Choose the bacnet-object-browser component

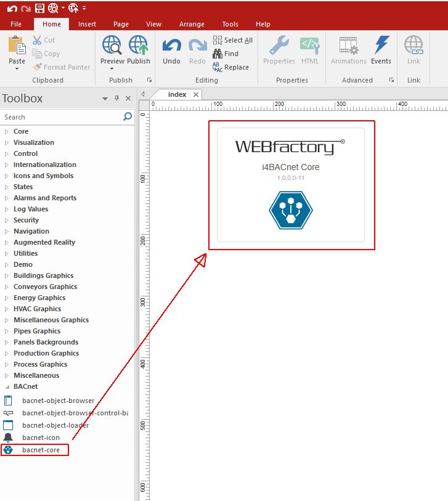[58, 401]
